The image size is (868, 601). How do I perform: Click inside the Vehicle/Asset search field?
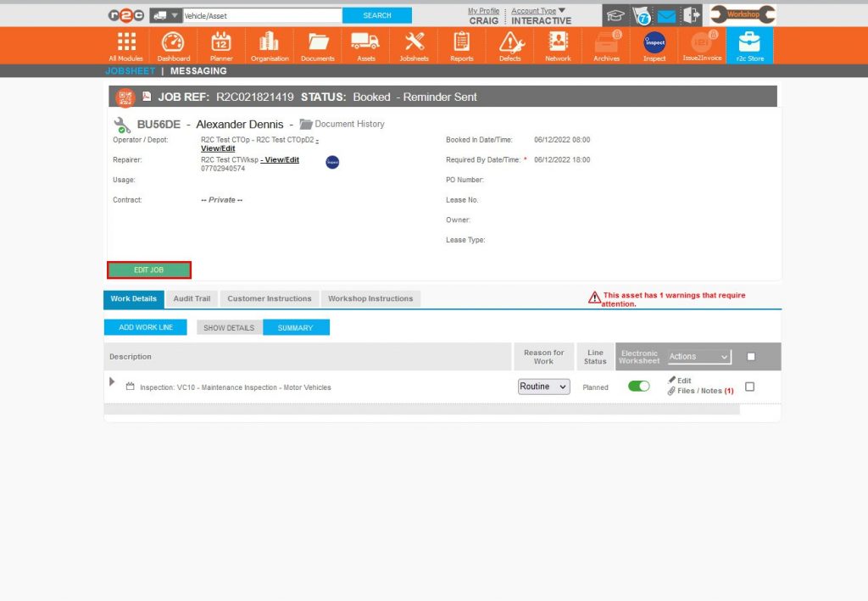point(263,14)
